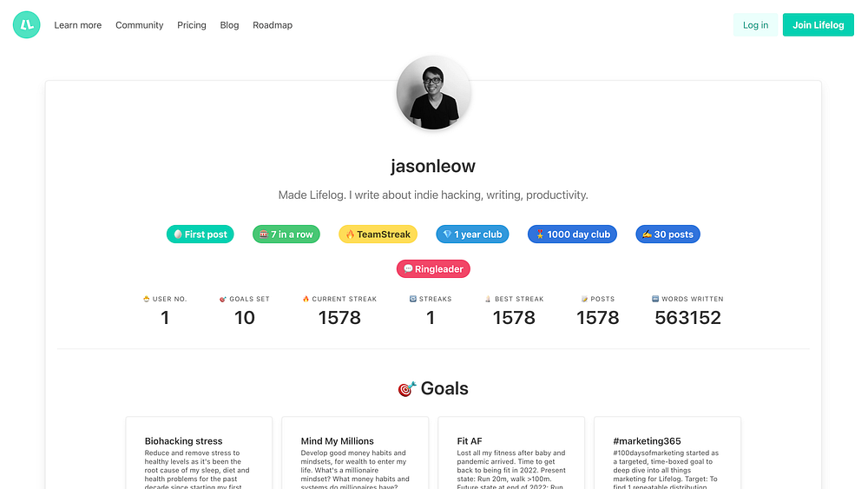This screenshot has height=489, width=868.
Task: Click jasonleow's profile photo
Action: 433,92
